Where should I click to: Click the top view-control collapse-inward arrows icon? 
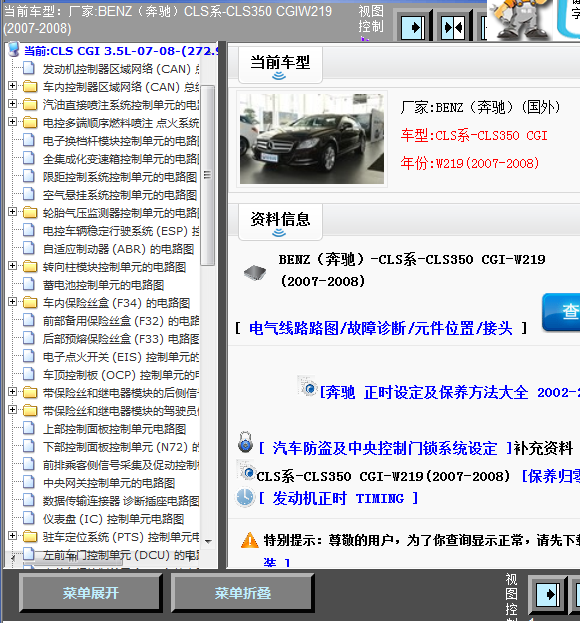point(453,27)
